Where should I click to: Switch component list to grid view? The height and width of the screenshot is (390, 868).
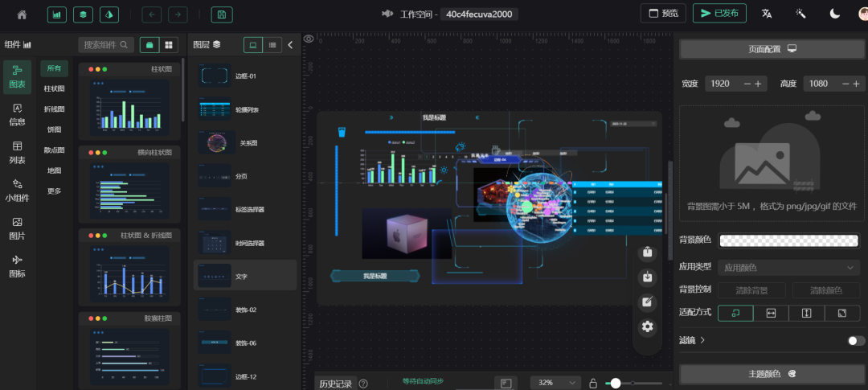(x=169, y=45)
